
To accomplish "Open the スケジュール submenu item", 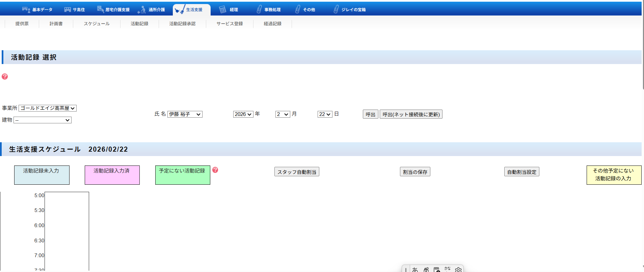I will [x=97, y=24].
